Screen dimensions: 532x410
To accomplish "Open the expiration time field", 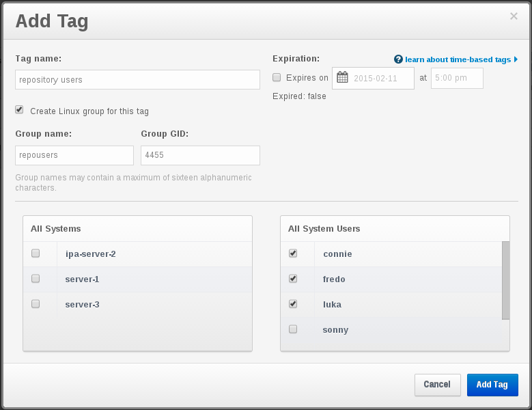I will (x=457, y=78).
